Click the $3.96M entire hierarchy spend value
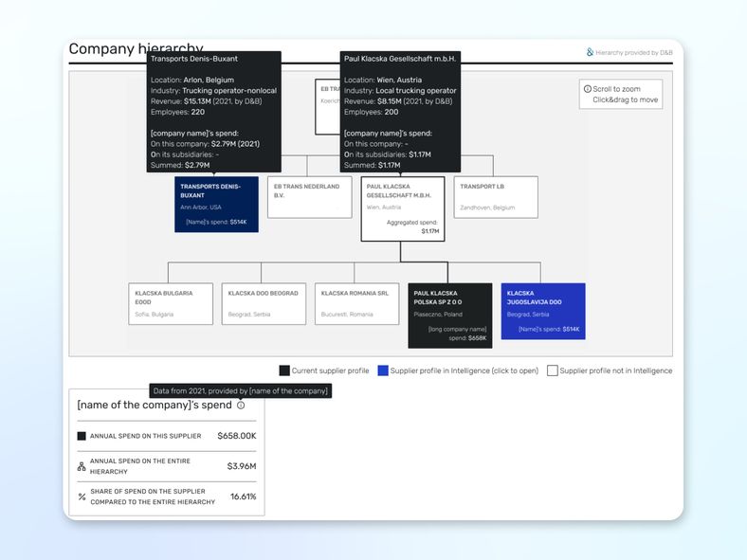 [242, 466]
